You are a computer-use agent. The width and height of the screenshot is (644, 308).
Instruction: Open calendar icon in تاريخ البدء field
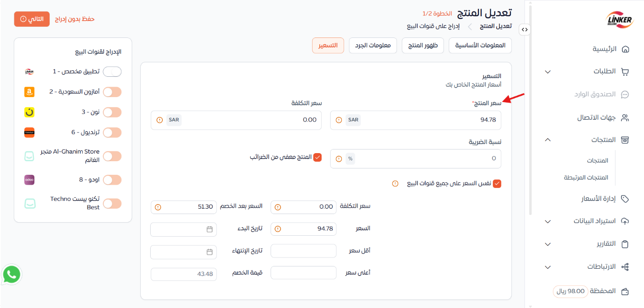tap(209, 229)
